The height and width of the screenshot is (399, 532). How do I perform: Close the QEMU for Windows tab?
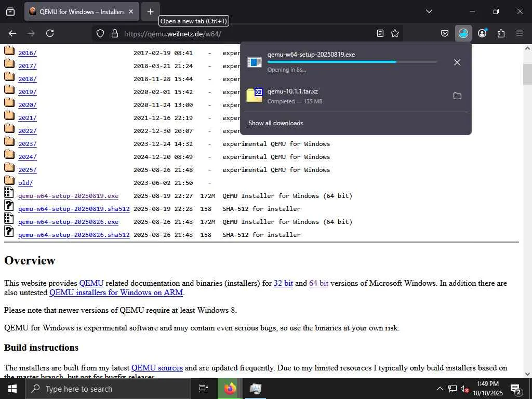131,11
